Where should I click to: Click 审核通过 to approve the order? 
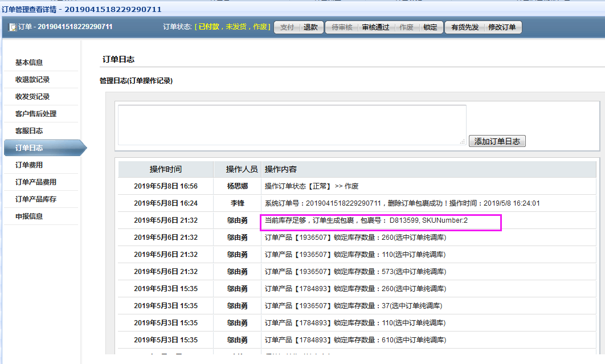click(x=376, y=27)
